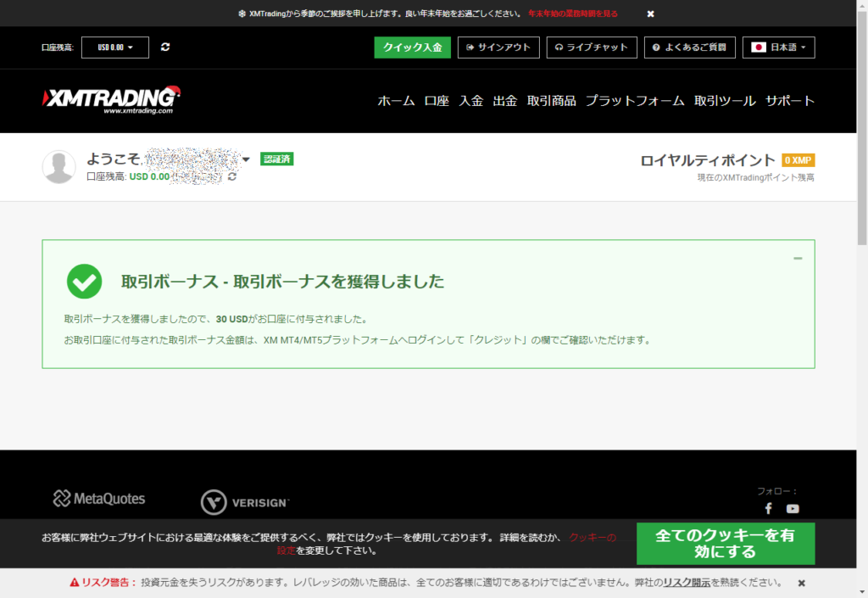Open the USD 0.00 account balance dropdown
The height and width of the screenshot is (598, 868).
click(115, 48)
